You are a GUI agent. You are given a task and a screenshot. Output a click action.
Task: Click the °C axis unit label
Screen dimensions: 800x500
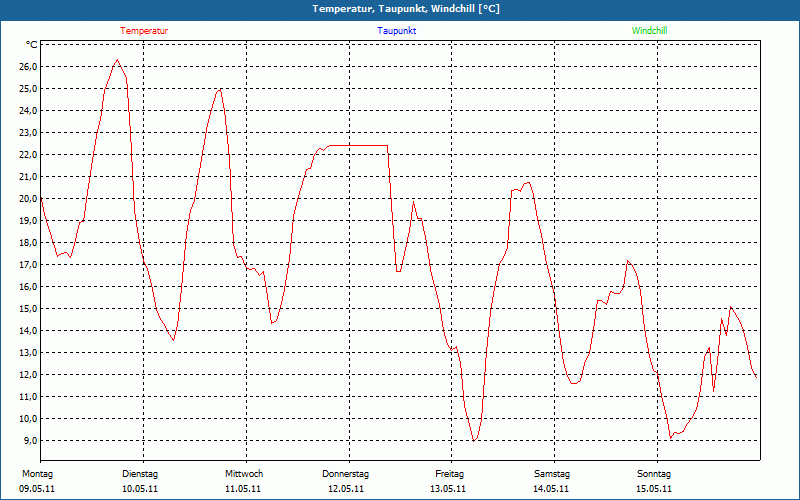pos(31,45)
